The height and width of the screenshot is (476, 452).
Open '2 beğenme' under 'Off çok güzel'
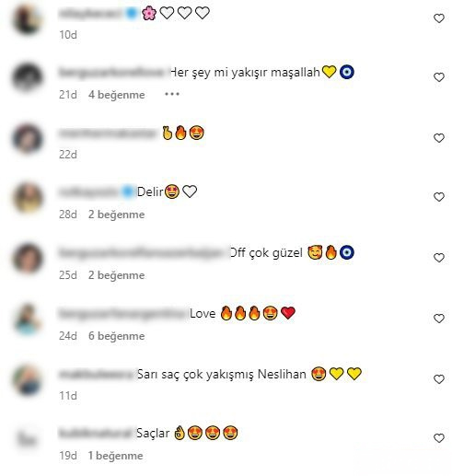click(x=117, y=275)
